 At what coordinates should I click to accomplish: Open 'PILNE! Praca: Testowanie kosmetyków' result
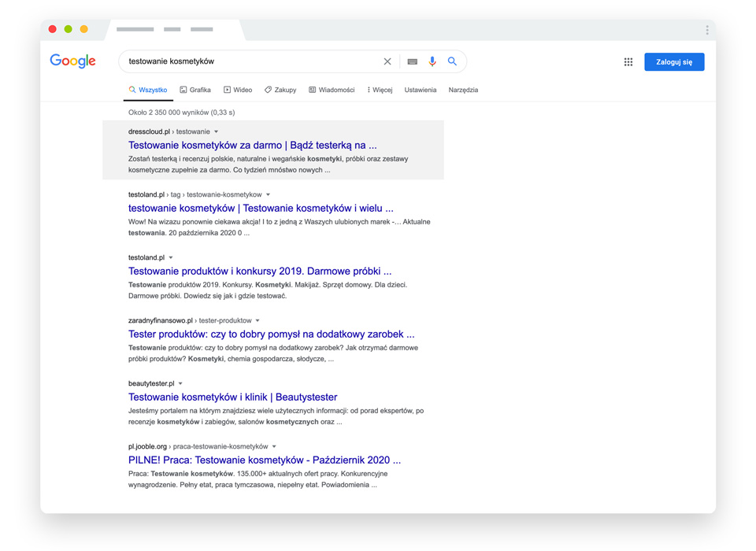[265, 460]
